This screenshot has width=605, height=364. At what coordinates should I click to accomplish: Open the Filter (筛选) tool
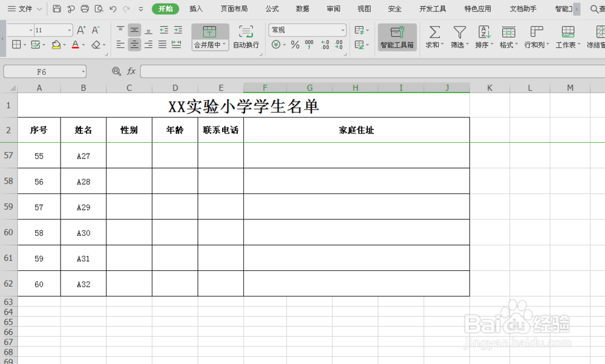[459, 33]
